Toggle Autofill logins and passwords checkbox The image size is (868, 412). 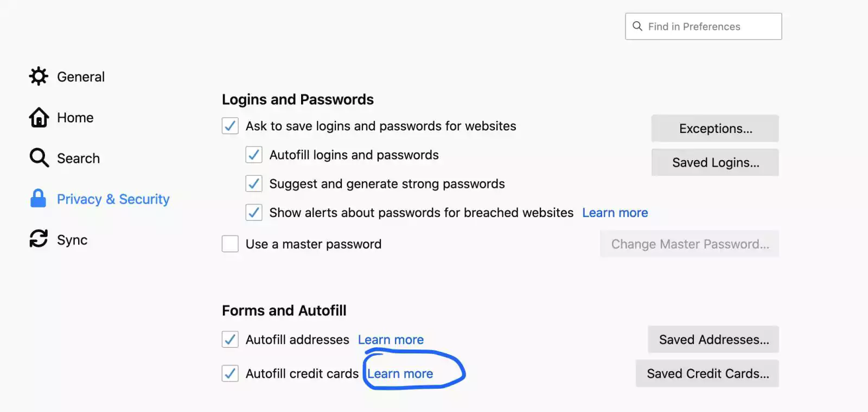254,155
